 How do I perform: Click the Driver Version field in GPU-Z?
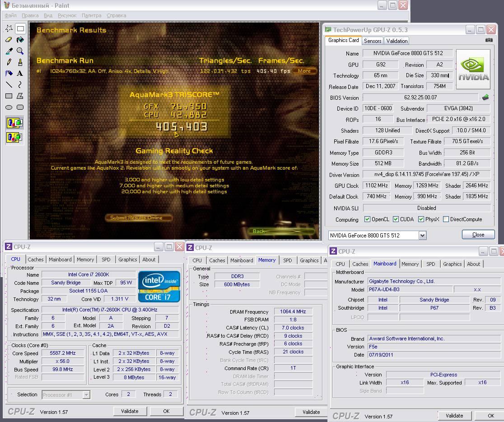click(426, 174)
